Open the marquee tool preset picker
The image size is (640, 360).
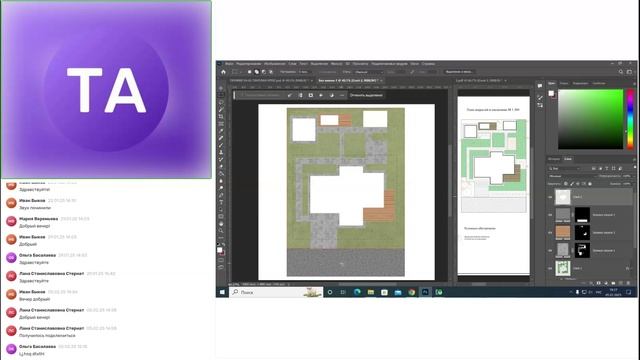(x=237, y=72)
